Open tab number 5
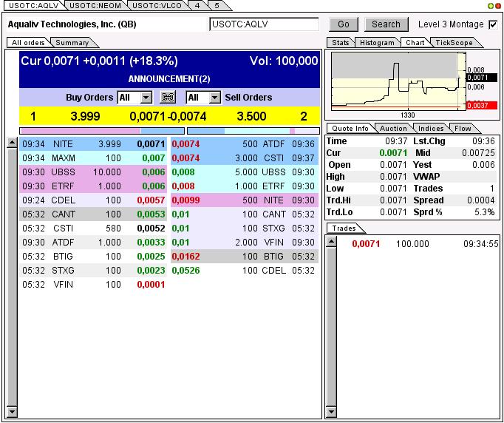Screen dimensions: 504x423 (217, 5)
